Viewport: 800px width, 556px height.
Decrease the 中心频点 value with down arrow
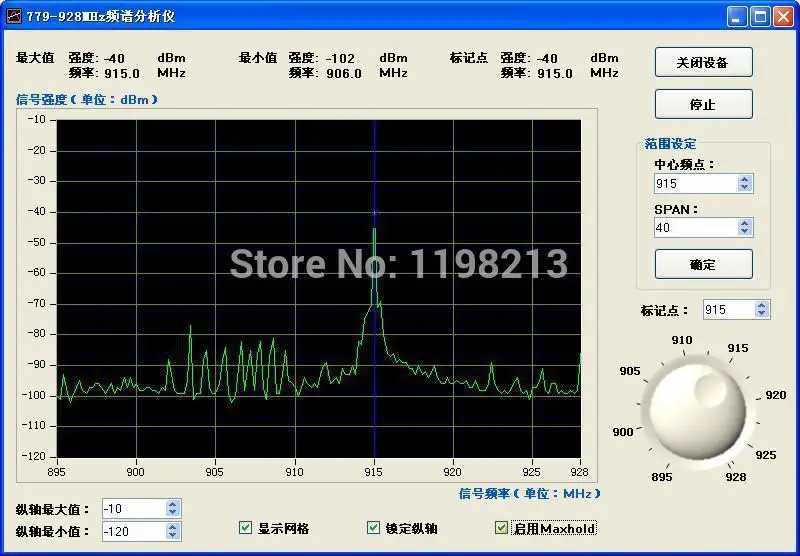coord(744,188)
